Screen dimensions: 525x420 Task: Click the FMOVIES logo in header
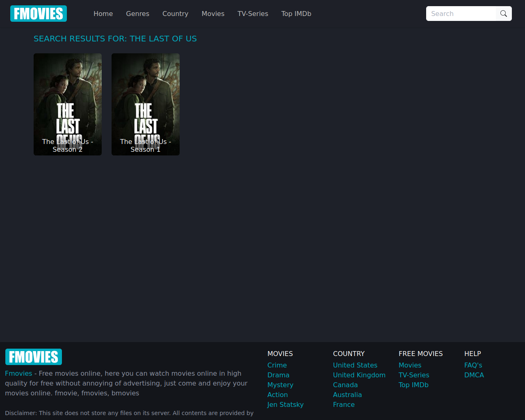pos(39,14)
